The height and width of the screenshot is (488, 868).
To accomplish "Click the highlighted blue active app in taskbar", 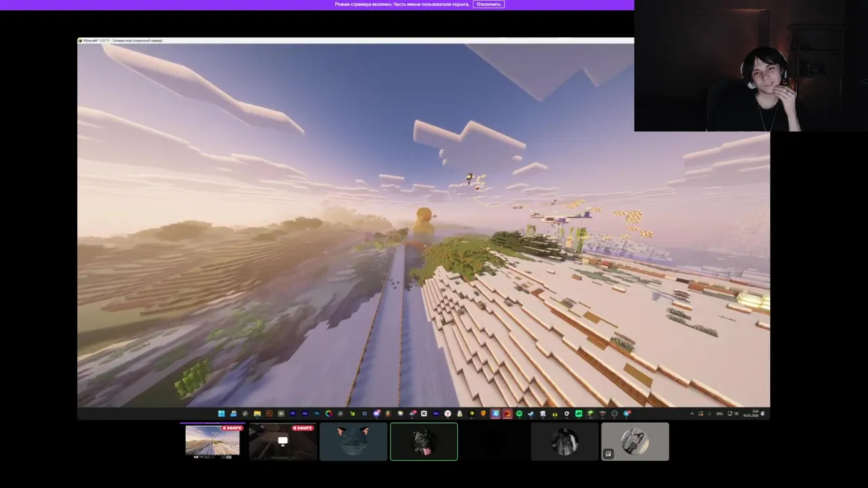I will point(496,413).
